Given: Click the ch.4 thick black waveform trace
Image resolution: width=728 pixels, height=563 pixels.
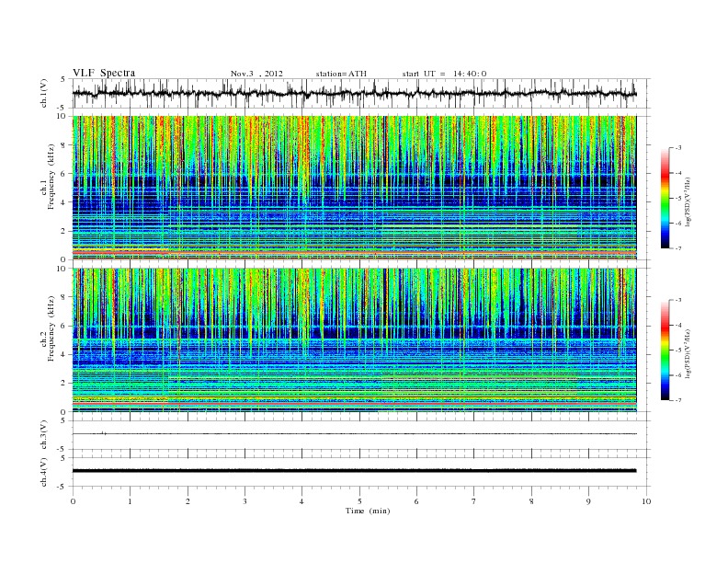Looking at the screenshot, I should pyautogui.click(x=355, y=471).
